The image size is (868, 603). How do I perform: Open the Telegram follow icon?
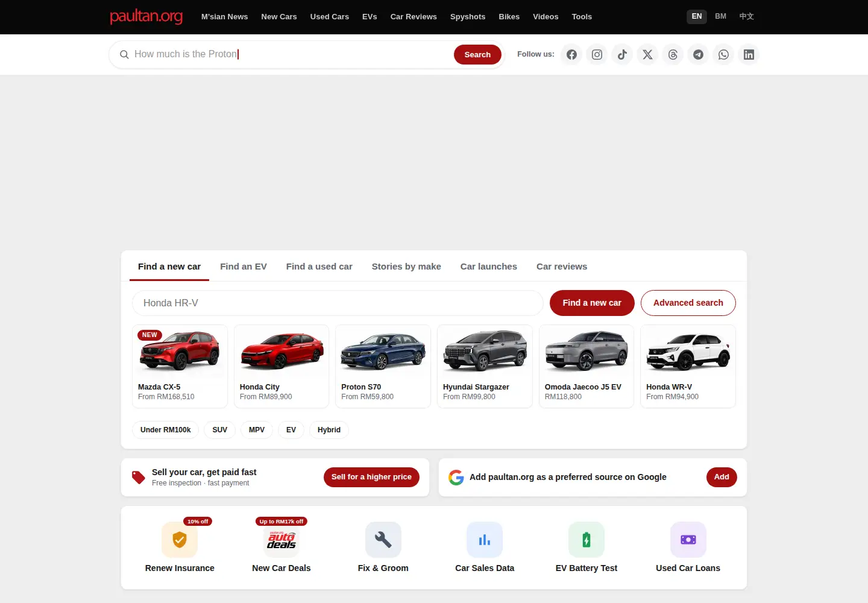click(698, 55)
